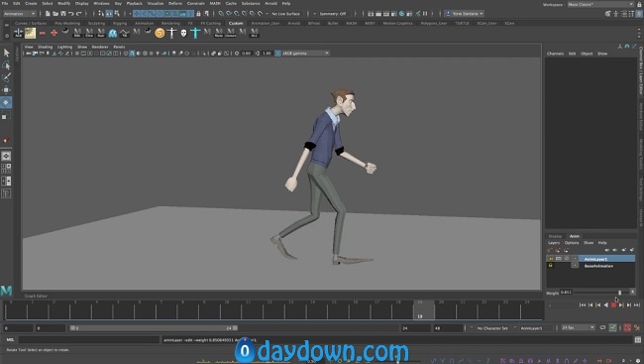The width and height of the screenshot is (644, 364).
Task: Toggle the selection lock icon in status line
Action: pos(198,14)
